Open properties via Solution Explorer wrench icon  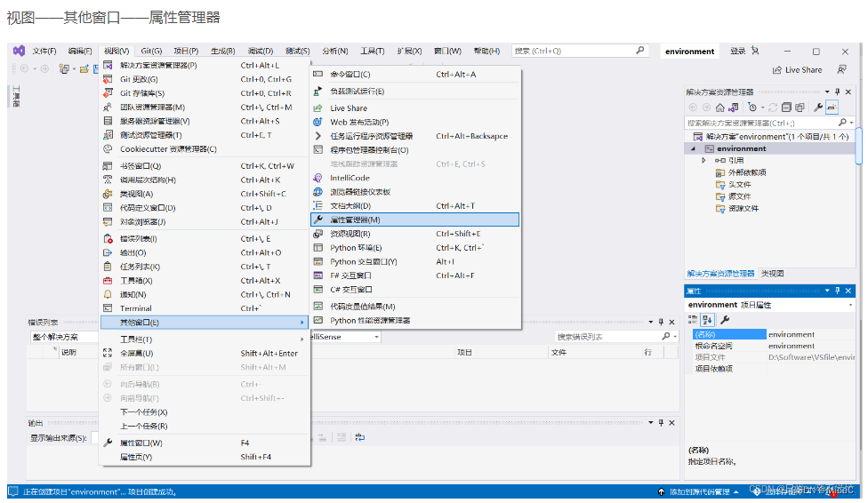[818, 108]
